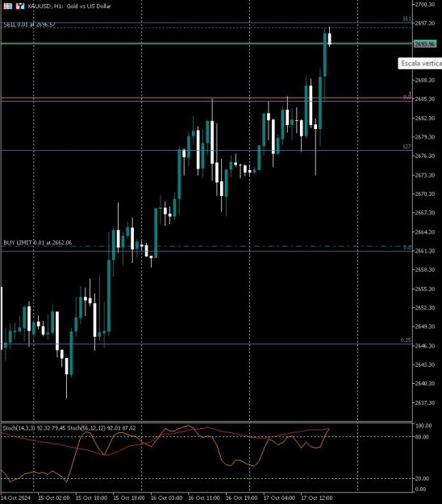Click the 2664.30 price scale label
Viewport: 442px width, 504px height.
[425, 231]
